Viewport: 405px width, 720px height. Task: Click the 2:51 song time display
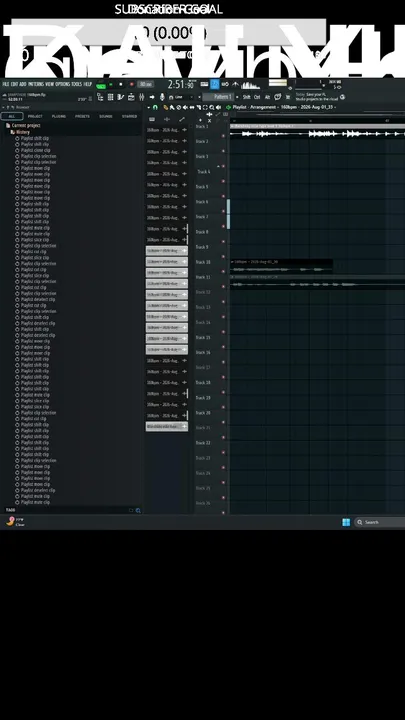pos(180,84)
